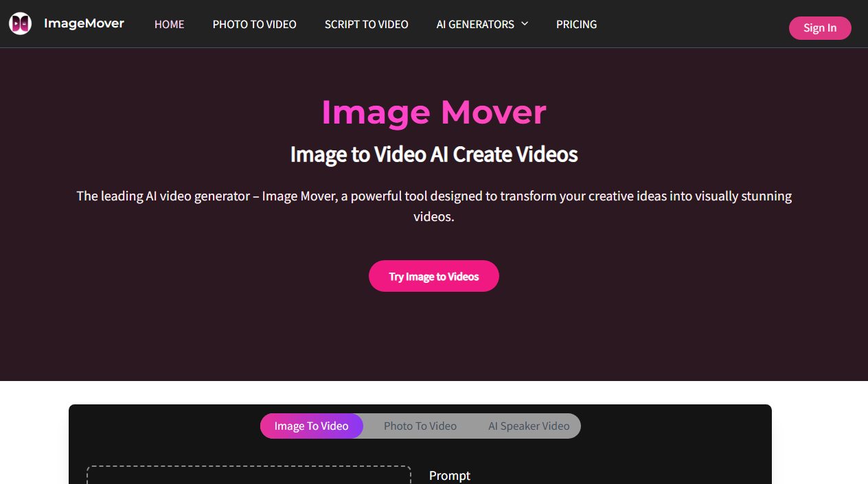Click the pink Image Mover heading
Screen dimensions: 868x484
pyautogui.click(x=433, y=113)
